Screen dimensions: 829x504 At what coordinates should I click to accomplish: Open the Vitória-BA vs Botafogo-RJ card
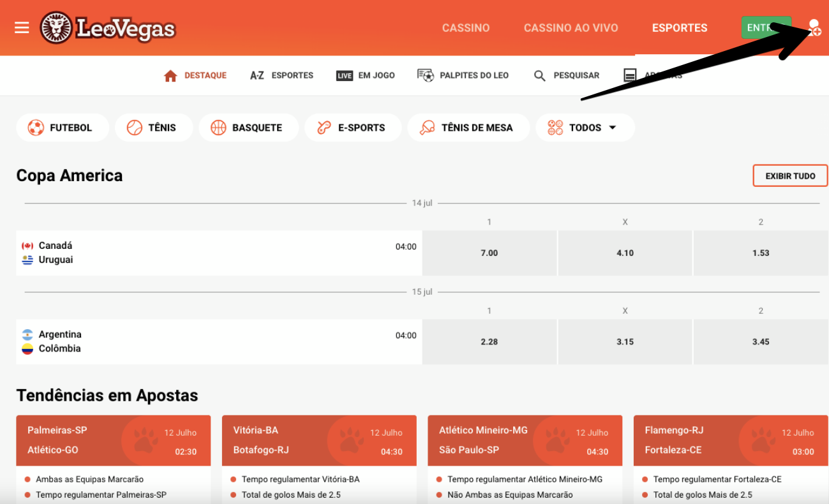click(319, 440)
